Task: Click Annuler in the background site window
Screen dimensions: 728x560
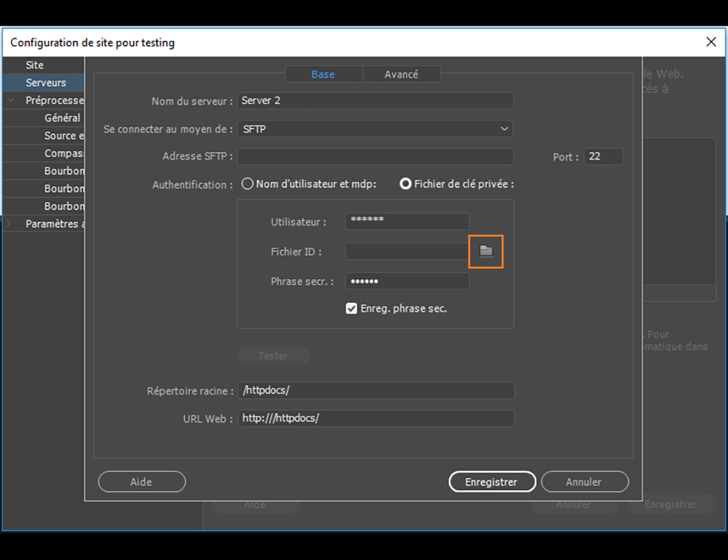Action: point(574,505)
